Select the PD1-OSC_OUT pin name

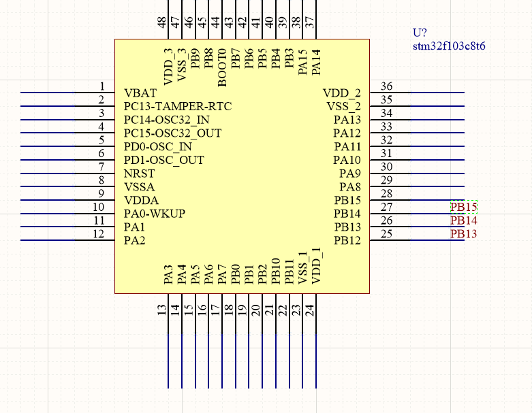(x=164, y=160)
